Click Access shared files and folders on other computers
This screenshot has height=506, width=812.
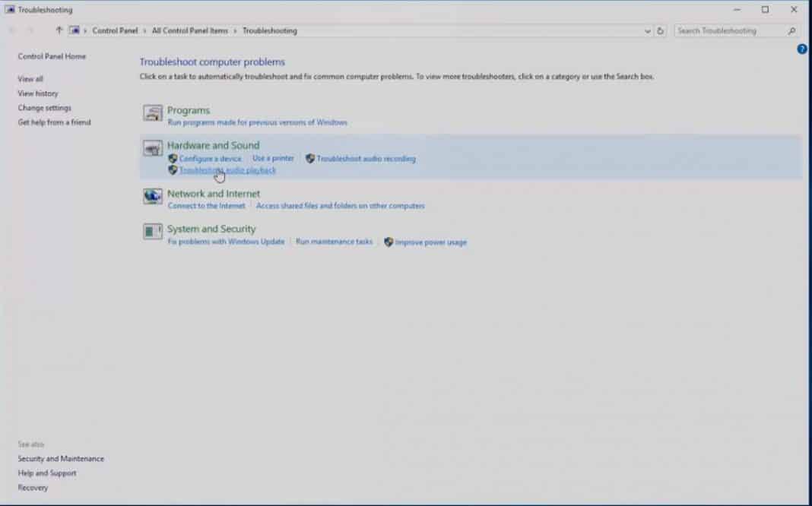coord(340,206)
